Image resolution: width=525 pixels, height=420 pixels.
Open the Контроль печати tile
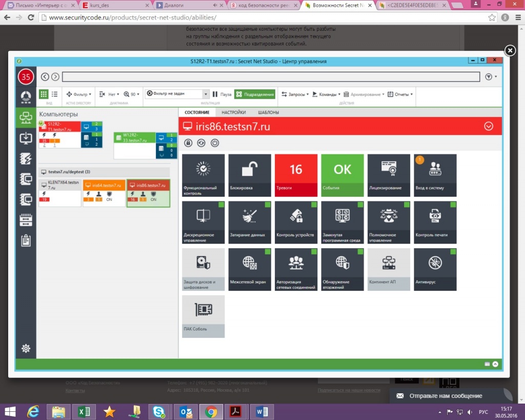[435, 223]
